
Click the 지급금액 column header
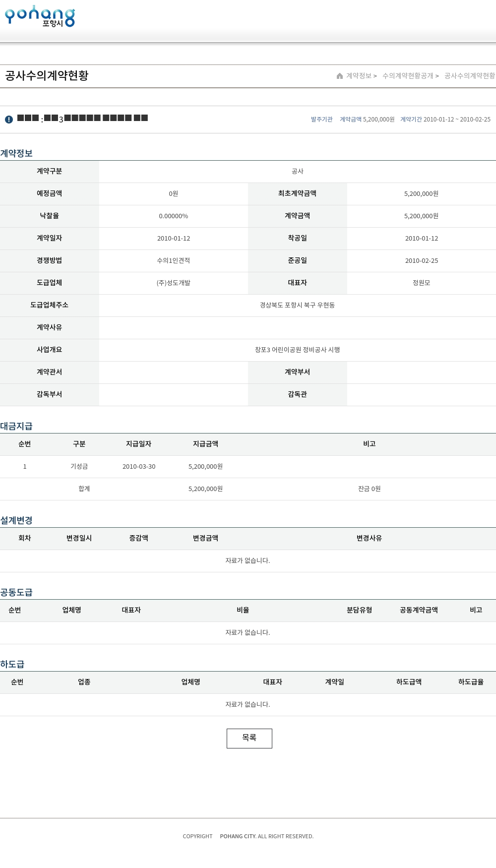205,444
